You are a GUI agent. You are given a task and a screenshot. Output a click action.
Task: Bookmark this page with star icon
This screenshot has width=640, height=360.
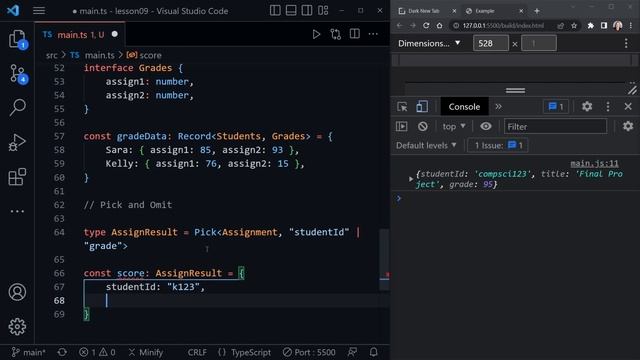574,26
